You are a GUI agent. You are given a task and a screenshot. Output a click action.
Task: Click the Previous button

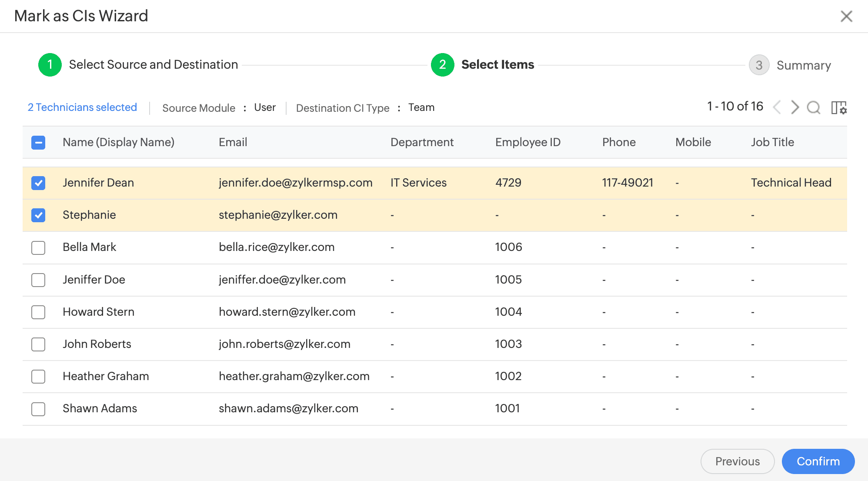coord(737,461)
